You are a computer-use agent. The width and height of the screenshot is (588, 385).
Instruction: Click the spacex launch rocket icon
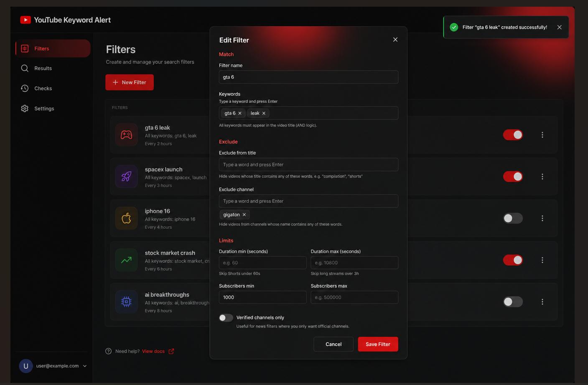tap(126, 176)
